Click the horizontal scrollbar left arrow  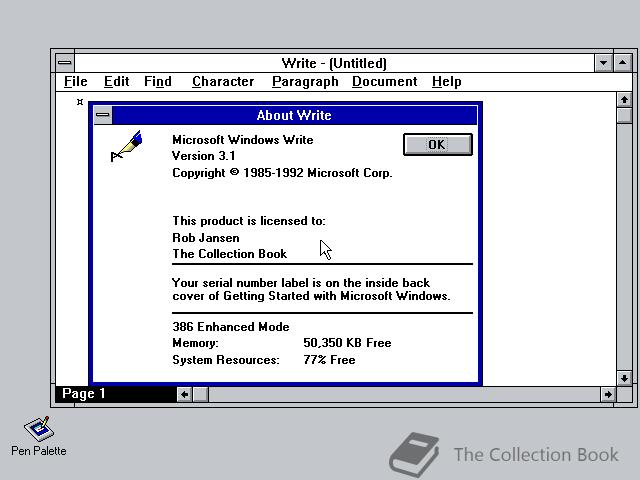click(185, 394)
